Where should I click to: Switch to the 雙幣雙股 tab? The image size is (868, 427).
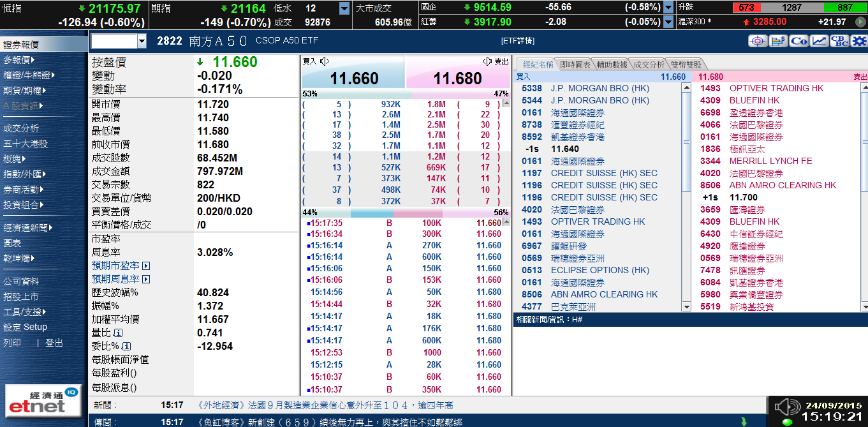686,64
